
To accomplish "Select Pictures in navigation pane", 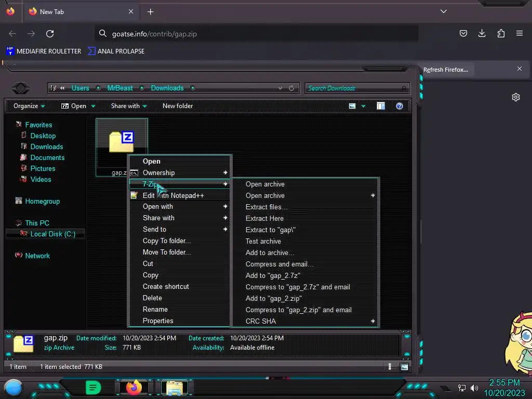I will pos(43,169).
